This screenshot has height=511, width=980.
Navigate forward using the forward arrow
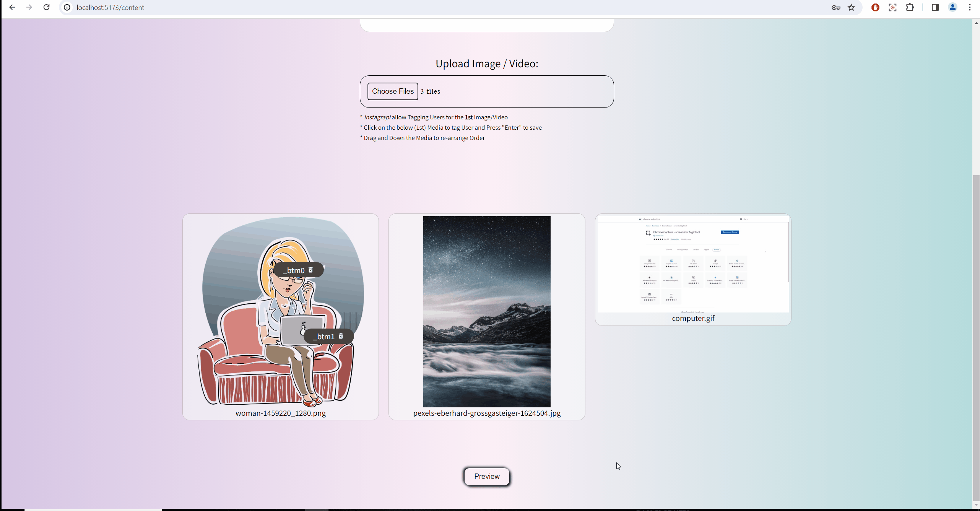pyautogui.click(x=29, y=7)
